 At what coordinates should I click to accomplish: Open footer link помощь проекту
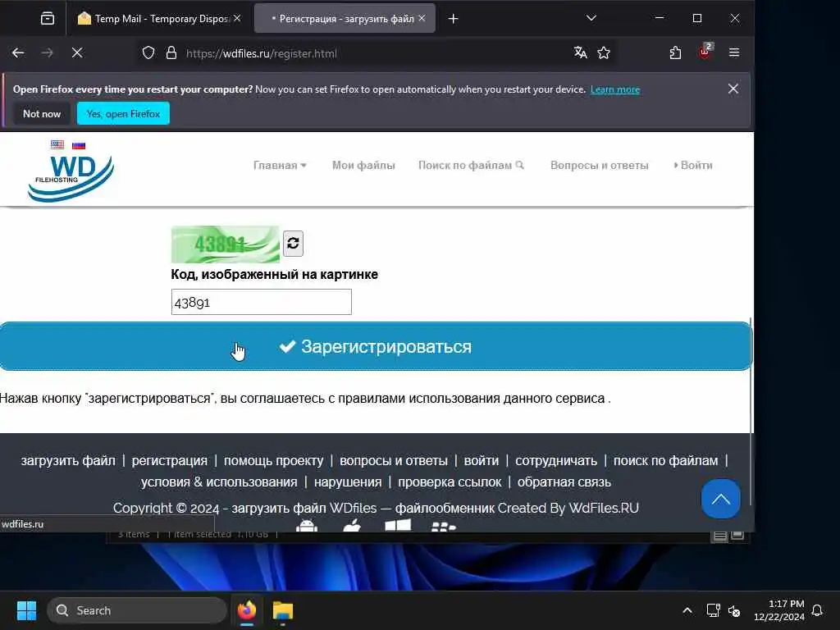point(274,461)
